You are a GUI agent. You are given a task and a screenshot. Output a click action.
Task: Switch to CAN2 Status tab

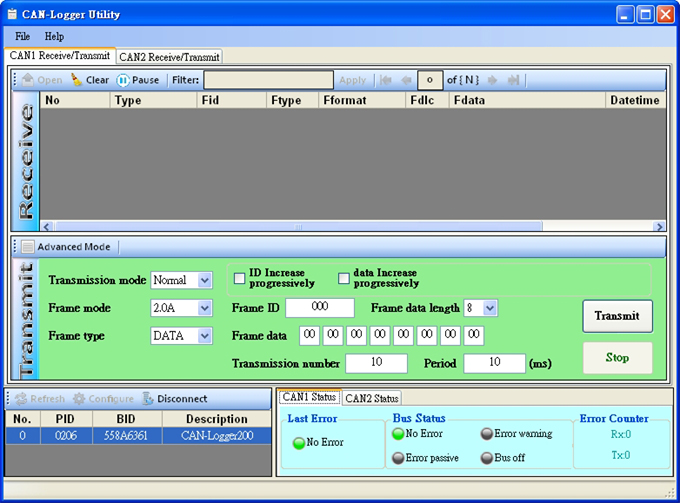(371, 398)
